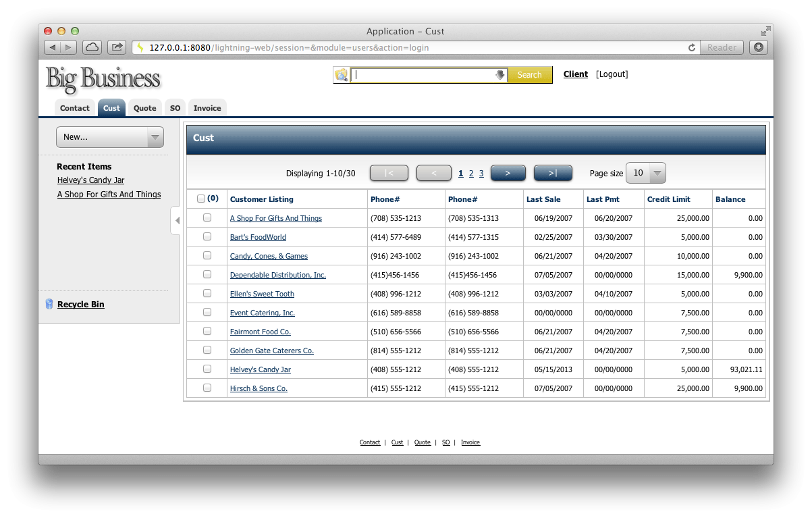Tick the Candy, Cones, & Games checkbox
Screen dimensions: 812x518
pyautogui.click(x=207, y=255)
